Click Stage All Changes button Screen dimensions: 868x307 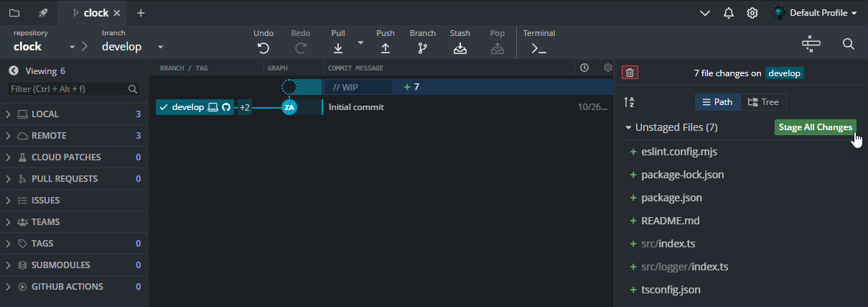[x=815, y=127]
